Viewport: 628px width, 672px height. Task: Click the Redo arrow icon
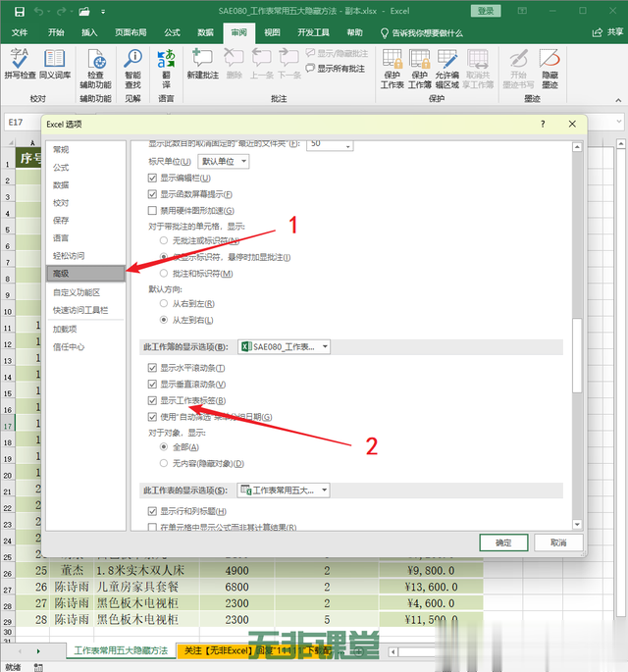coord(62,12)
